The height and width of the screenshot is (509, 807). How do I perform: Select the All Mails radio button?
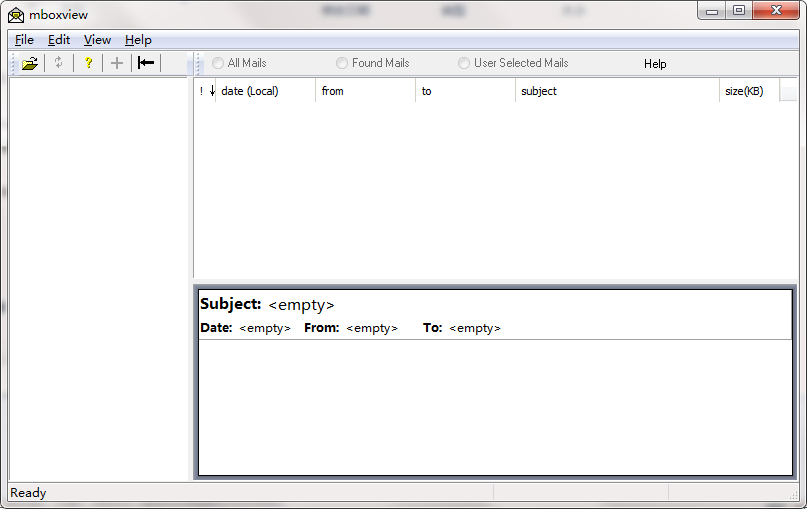[218, 63]
